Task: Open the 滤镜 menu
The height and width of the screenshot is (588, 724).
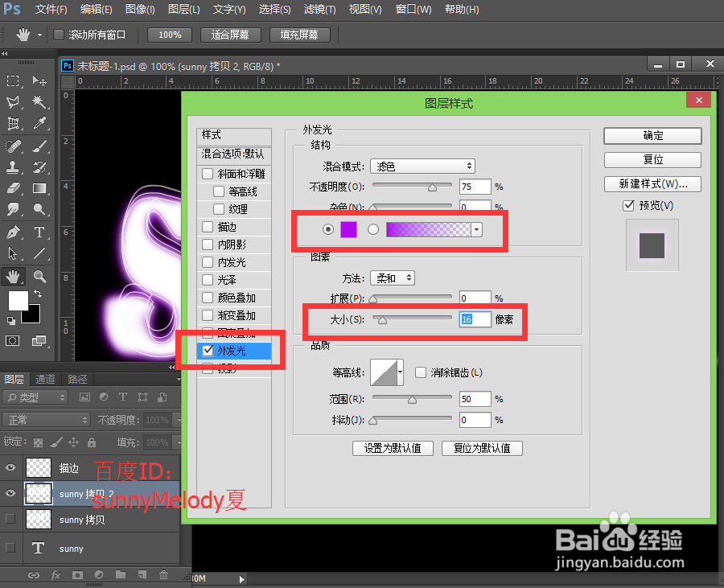Action: click(319, 10)
